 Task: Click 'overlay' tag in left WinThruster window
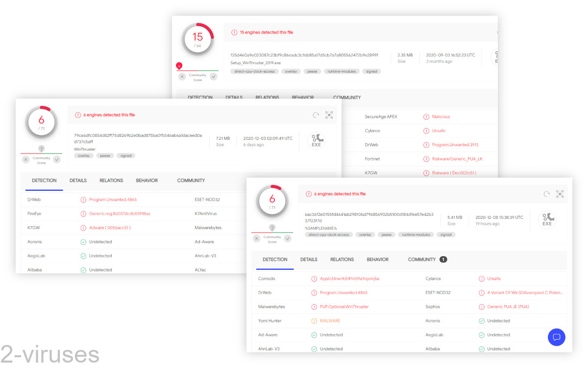pos(84,156)
